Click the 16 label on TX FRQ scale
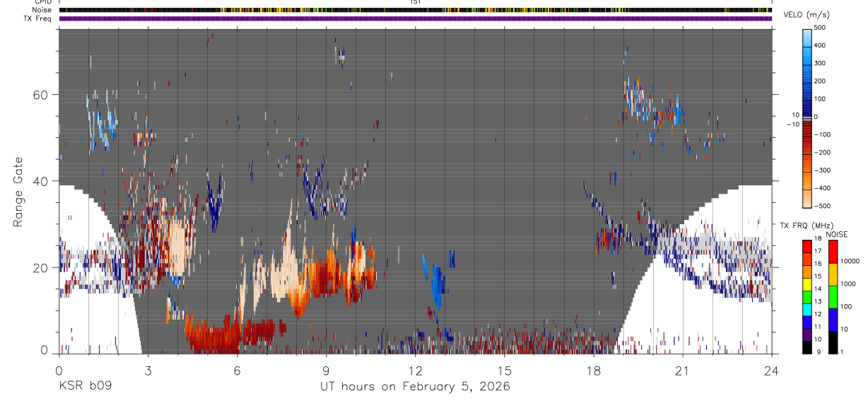868x401 pixels. pos(818,263)
